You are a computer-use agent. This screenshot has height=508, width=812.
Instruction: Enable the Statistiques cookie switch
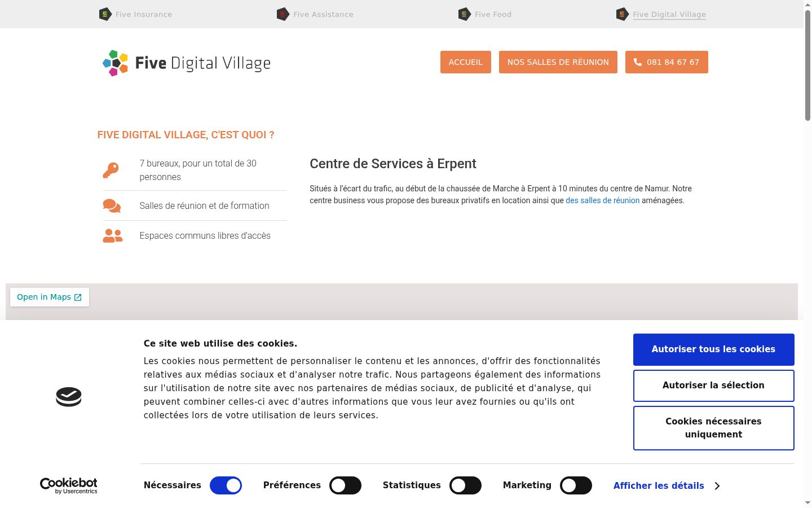[x=465, y=485]
